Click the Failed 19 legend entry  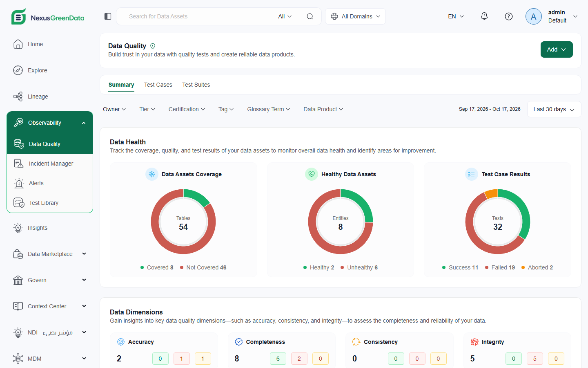(500, 267)
